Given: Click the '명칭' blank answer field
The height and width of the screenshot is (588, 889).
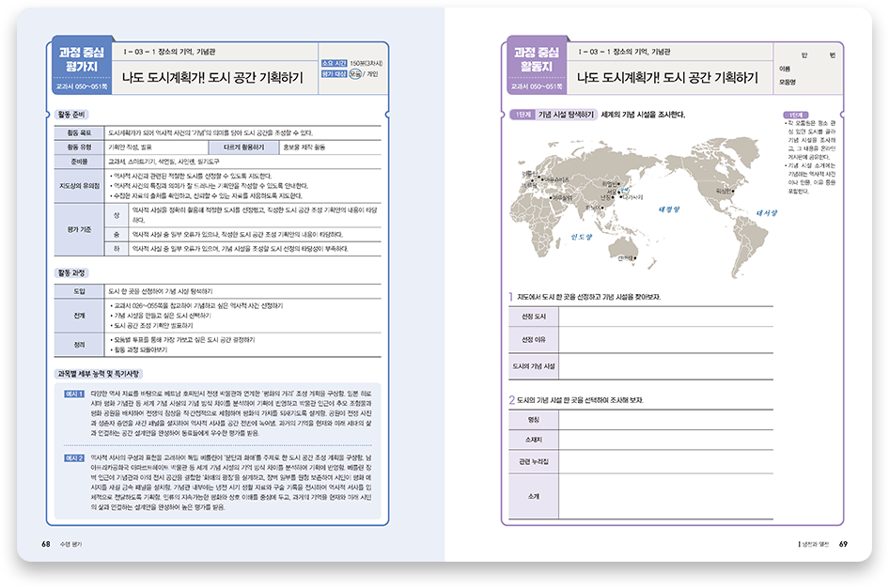Looking at the screenshot, I should [665, 420].
